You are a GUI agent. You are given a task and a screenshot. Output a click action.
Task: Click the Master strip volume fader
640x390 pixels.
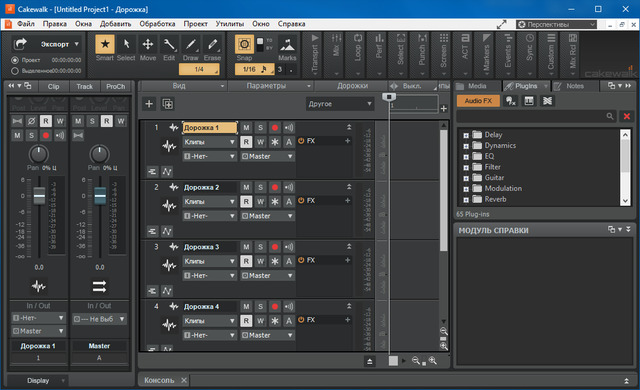tap(100, 196)
